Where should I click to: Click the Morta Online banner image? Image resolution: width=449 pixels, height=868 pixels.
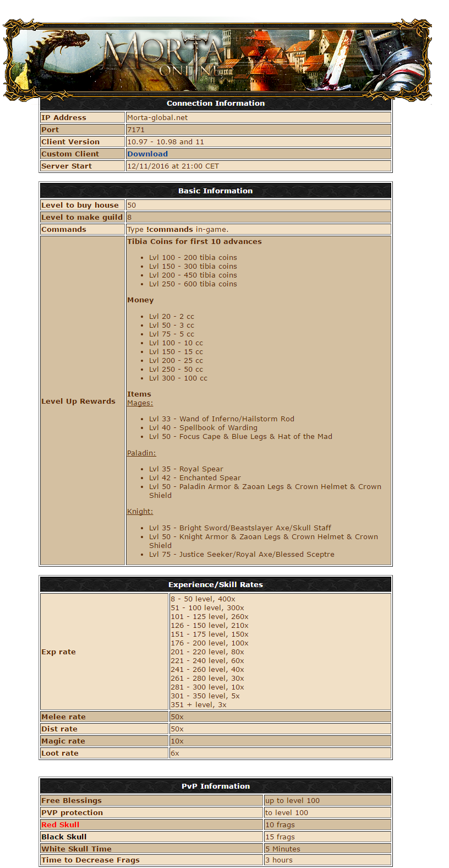click(x=218, y=61)
